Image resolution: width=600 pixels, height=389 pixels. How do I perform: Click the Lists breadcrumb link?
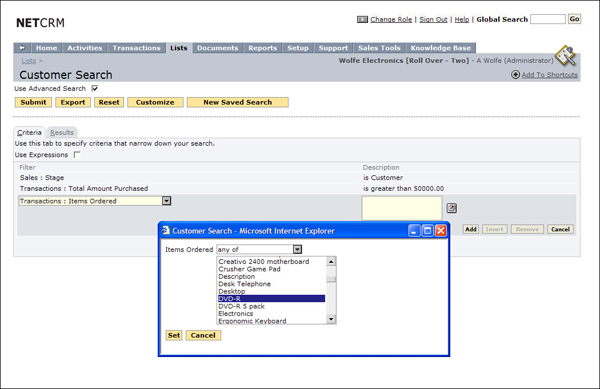pyautogui.click(x=29, y=60)
